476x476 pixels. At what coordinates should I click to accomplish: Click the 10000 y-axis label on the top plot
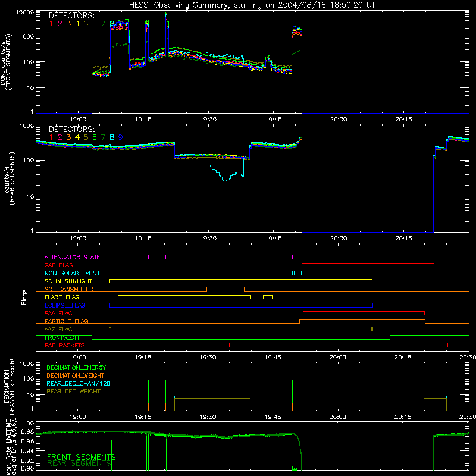pos(24,12)
